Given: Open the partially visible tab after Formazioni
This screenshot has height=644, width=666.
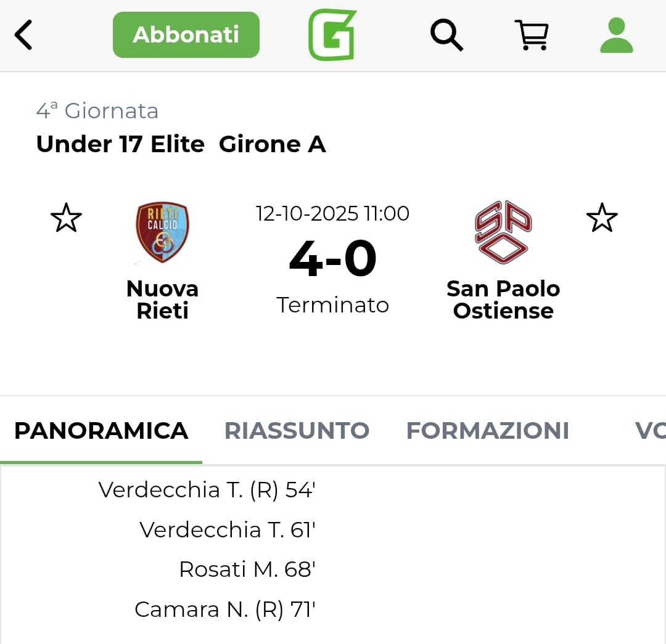Looking at the screenshot, I should point(649,431).
